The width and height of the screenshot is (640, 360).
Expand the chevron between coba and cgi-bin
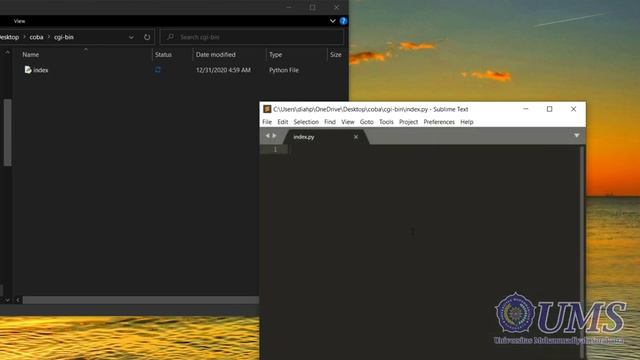(x=49, y=37)
